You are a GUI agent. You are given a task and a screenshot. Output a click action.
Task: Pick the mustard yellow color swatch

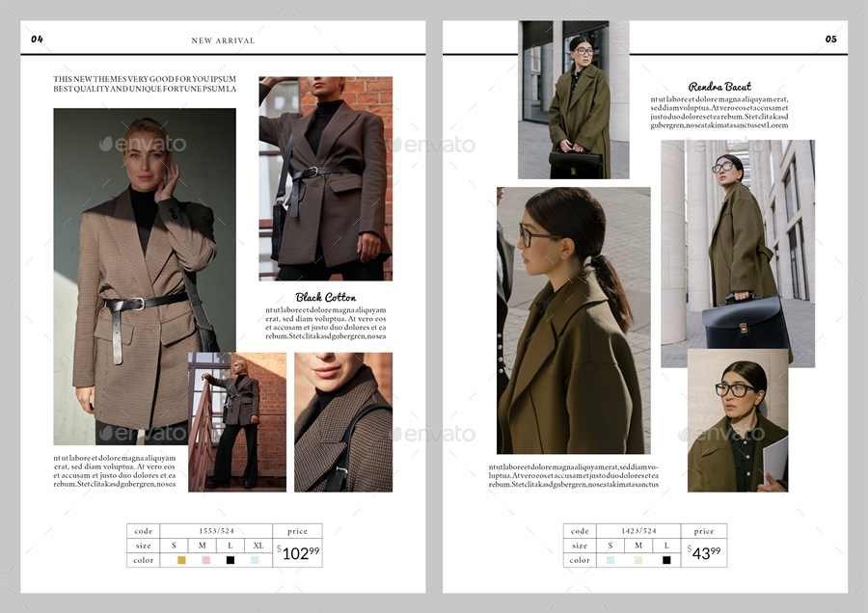(x=181, y=561)
